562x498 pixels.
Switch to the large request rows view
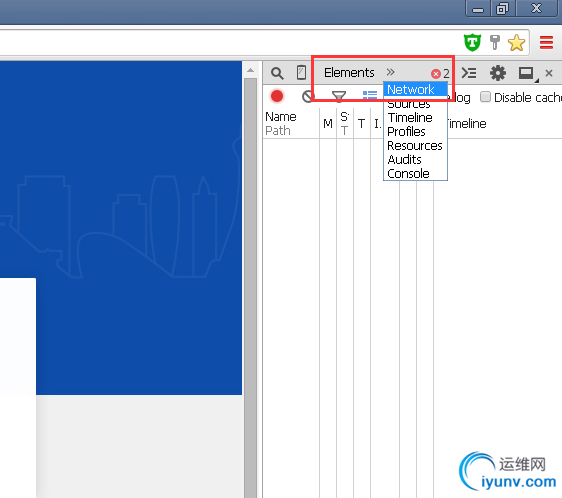[370, 95]
